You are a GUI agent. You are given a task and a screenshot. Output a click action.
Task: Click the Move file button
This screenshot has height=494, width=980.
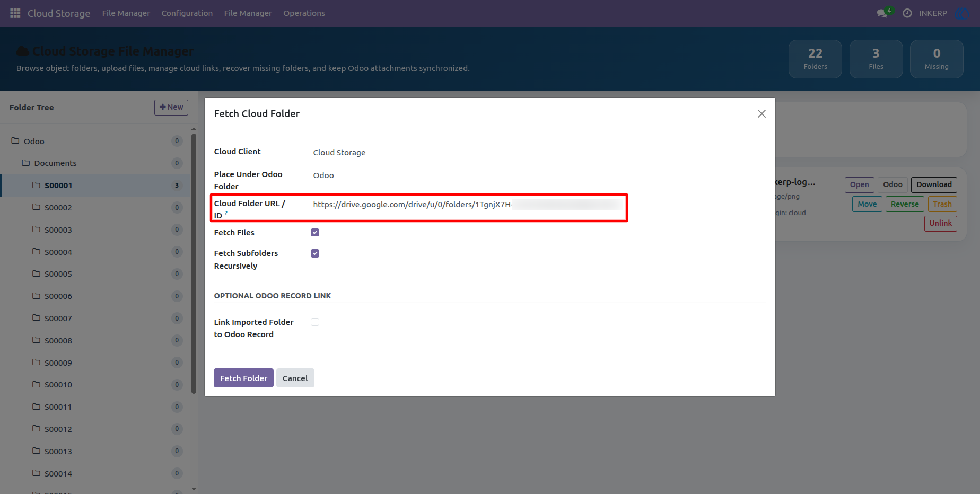[867, 204]
